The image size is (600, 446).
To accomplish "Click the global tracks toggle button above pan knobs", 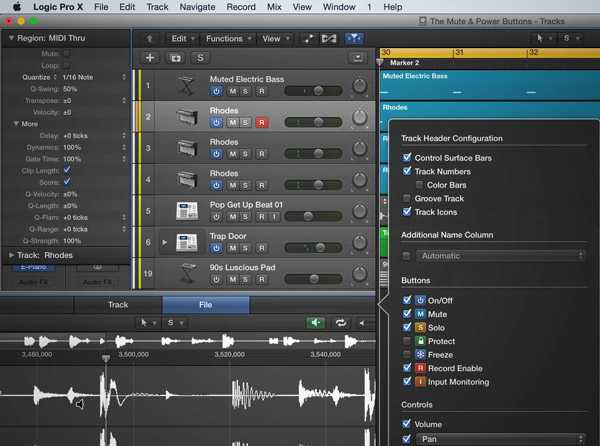I will tap(358, 58).
